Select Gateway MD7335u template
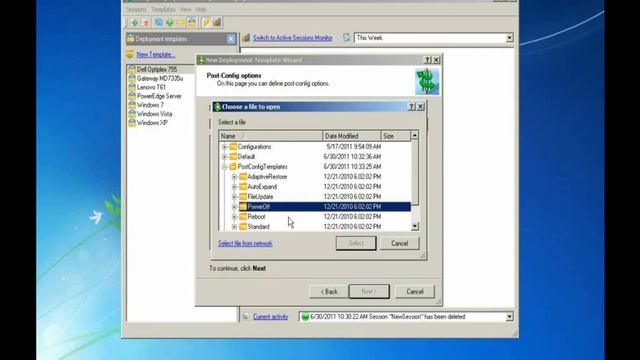640x360 pixels. point(160,78)
